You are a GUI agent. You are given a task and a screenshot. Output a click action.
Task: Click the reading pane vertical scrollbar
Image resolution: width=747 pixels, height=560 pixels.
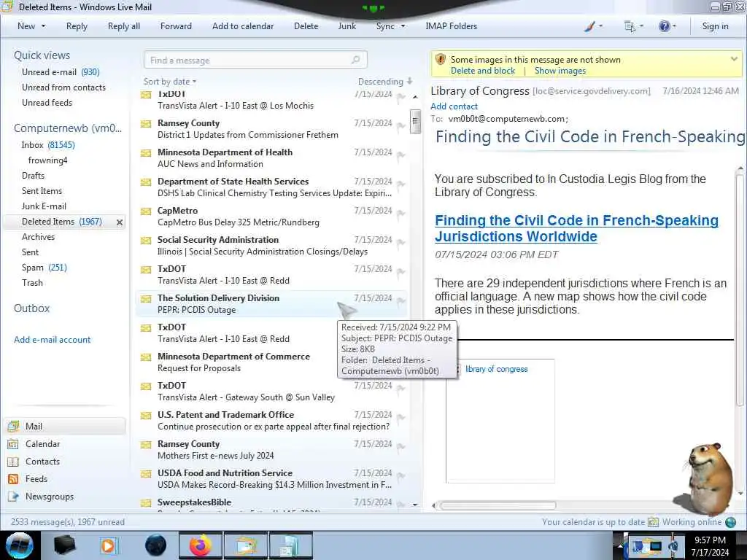click(740, 290)
